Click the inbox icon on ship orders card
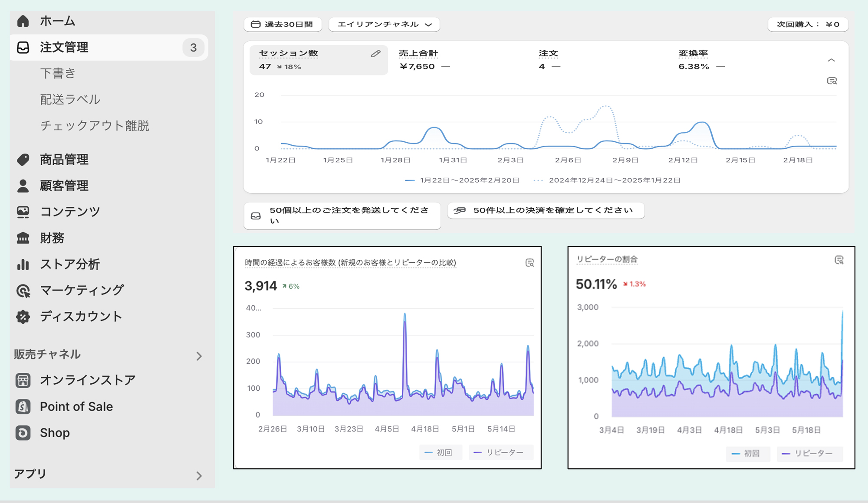868x503 pixels. pos(256,216)
